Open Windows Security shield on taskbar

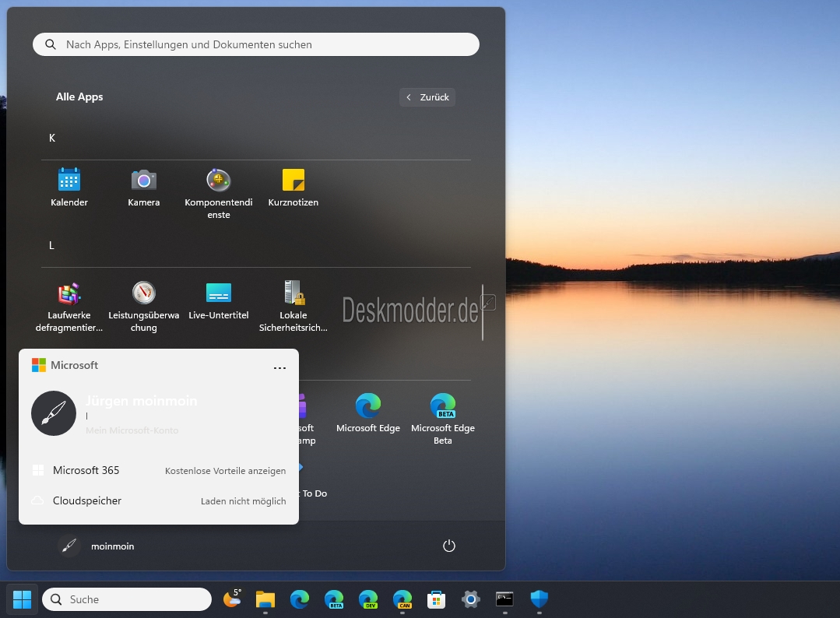coord(539,599)
